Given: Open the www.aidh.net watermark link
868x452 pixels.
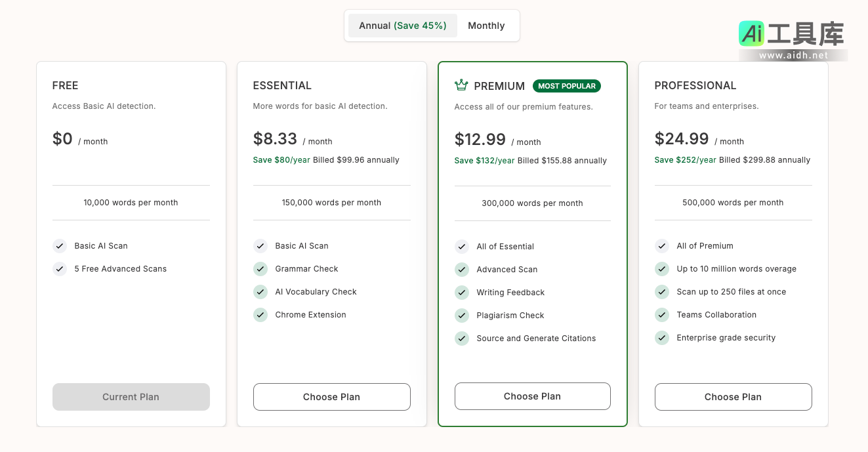Looking at the screenshot, I should click(793, 56).
